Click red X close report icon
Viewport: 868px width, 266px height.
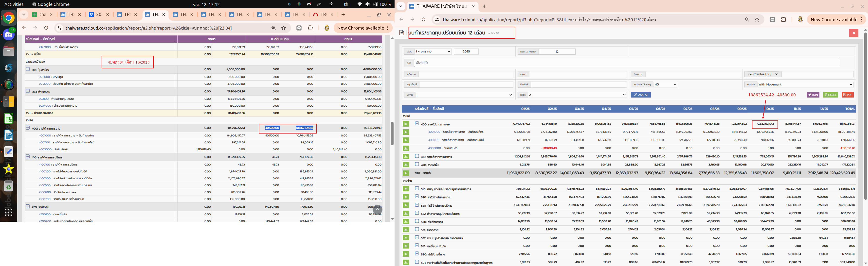(x=853, y=33)
